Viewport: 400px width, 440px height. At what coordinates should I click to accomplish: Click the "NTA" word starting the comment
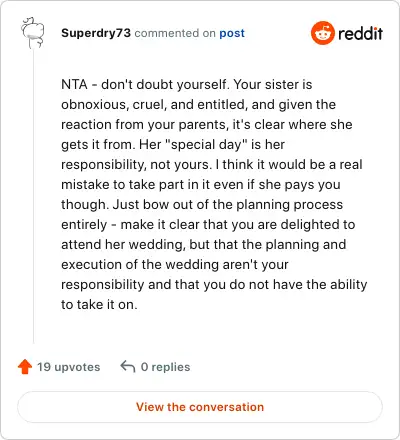tap(74, 84)
